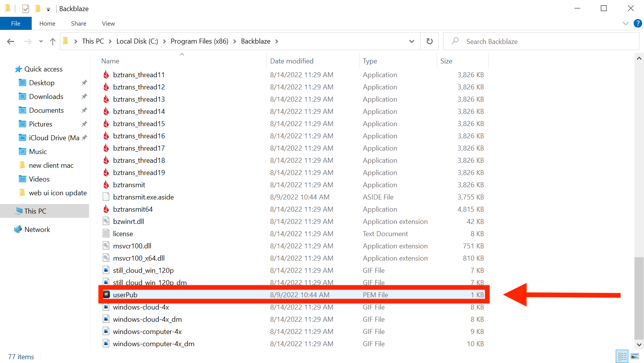Sort by the Size column header

click(x=446, y=61)
